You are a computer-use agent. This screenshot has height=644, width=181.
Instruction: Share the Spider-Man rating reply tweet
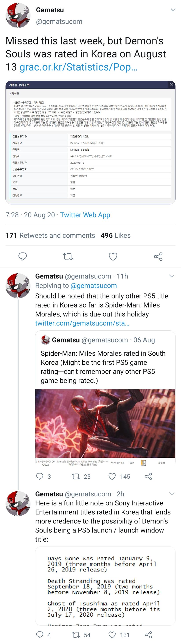tap(148, 476)
